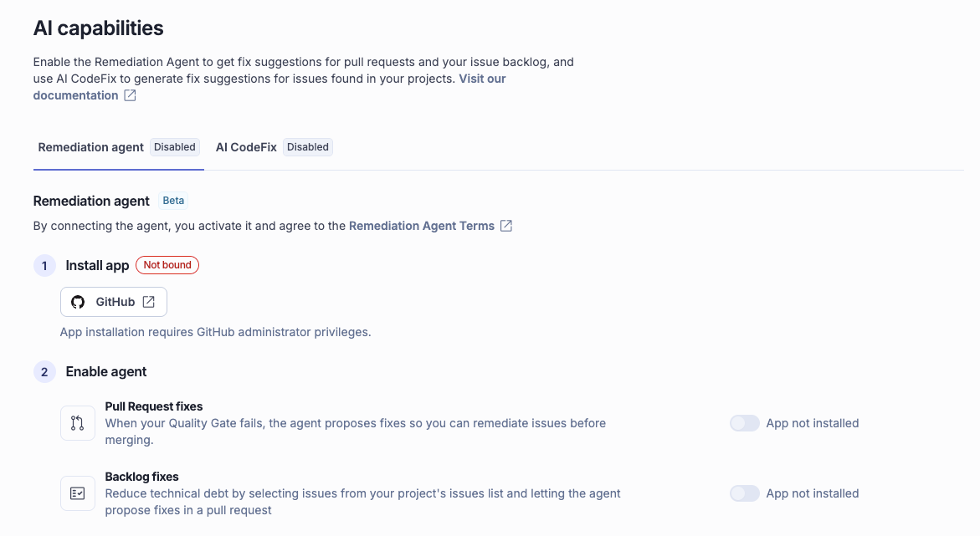Click the GitHub octocat logo icon

pyautogui.click(x=78, y=302)
